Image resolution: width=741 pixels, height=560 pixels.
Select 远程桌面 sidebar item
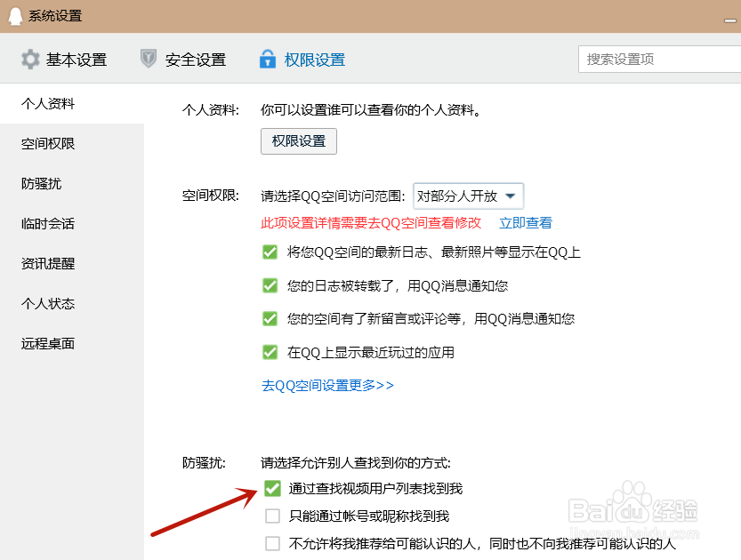coord(72,343)
